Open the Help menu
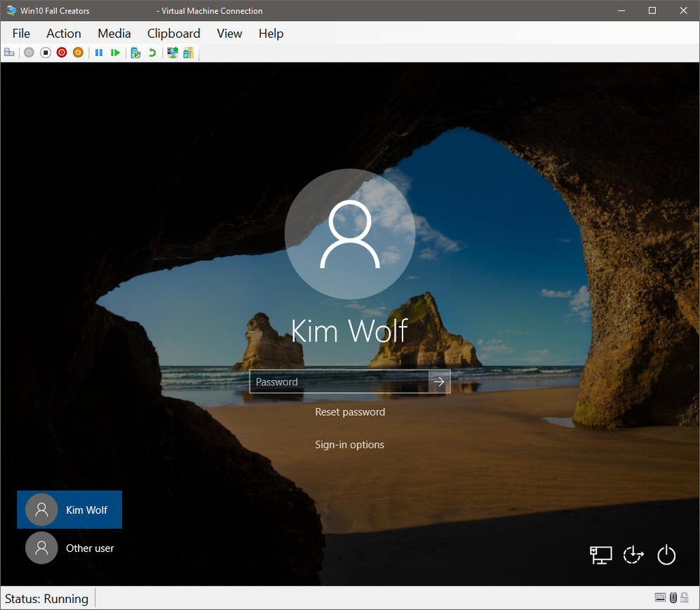Screen dimensions: 700x610 [x=271, y=34]
